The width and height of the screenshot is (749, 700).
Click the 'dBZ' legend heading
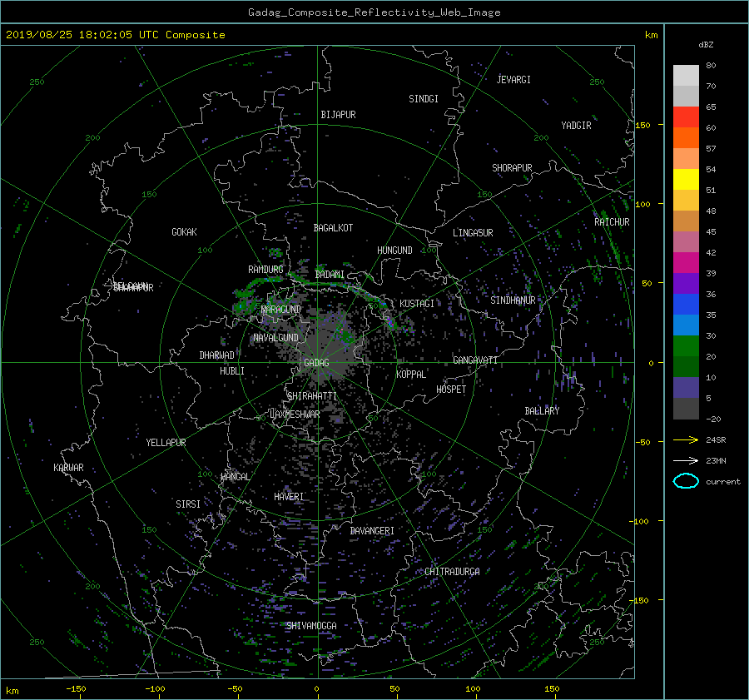click(706, 44)
